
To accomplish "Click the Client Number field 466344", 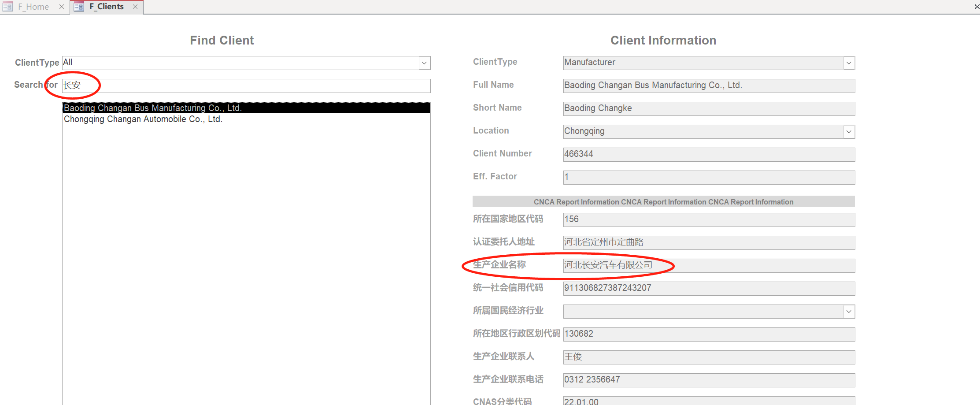I will (x=709, y=155).
